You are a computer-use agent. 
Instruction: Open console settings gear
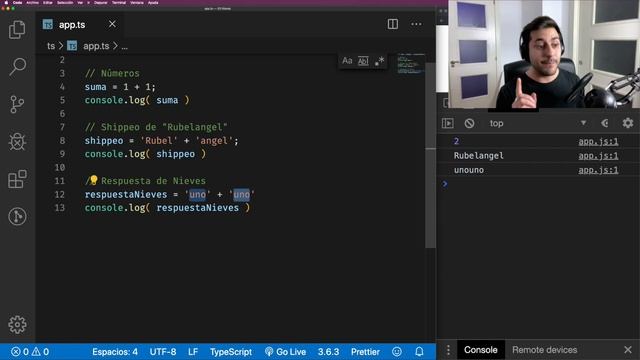point(628,123)
